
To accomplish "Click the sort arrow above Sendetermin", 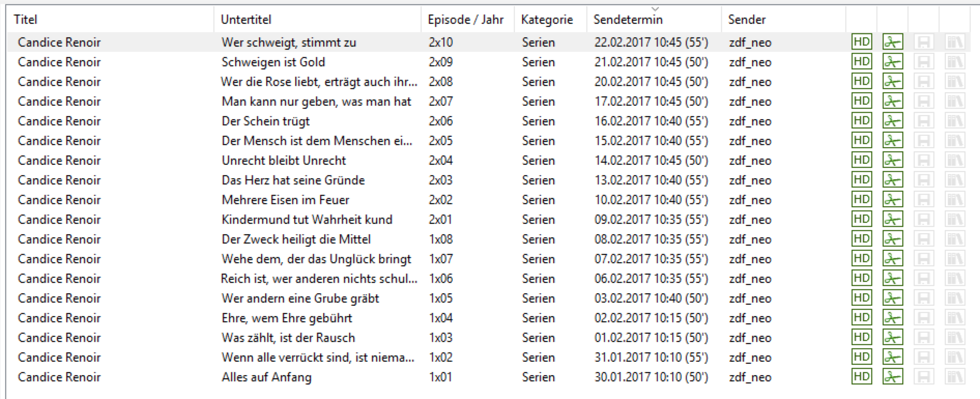I will point(655,9).
